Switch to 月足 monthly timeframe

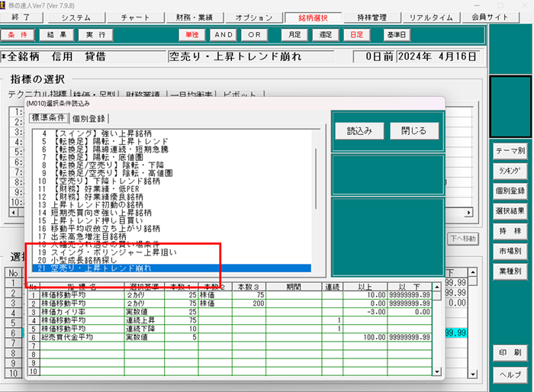[x=294, y=35]
